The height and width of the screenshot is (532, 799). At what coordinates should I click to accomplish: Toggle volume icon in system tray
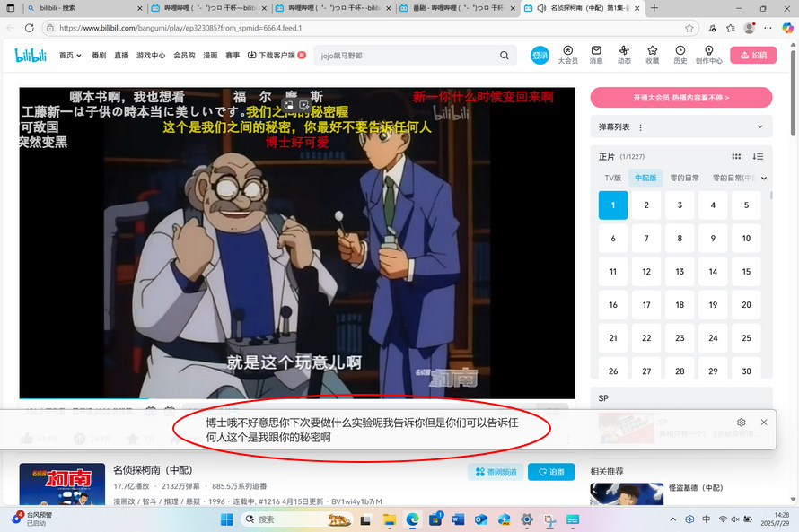(734, 519)
